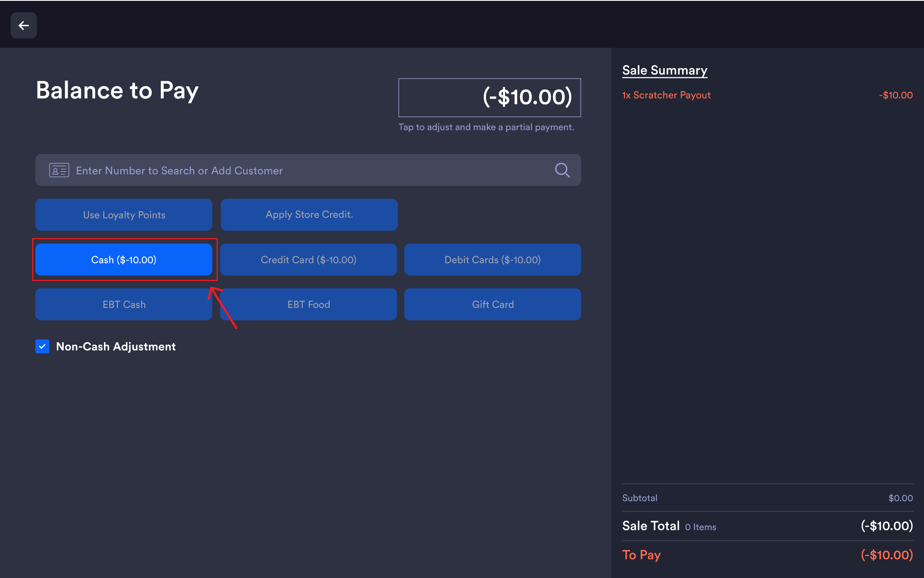Select EBT Food payment method

tap(308, 304)
